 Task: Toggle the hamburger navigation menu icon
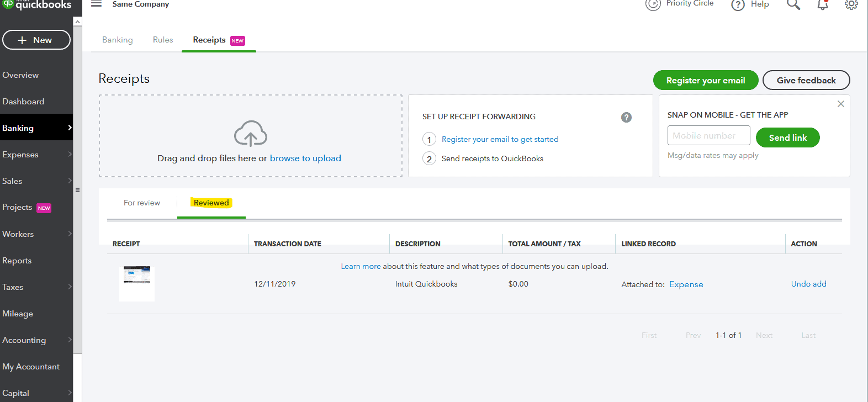point(97,4)
